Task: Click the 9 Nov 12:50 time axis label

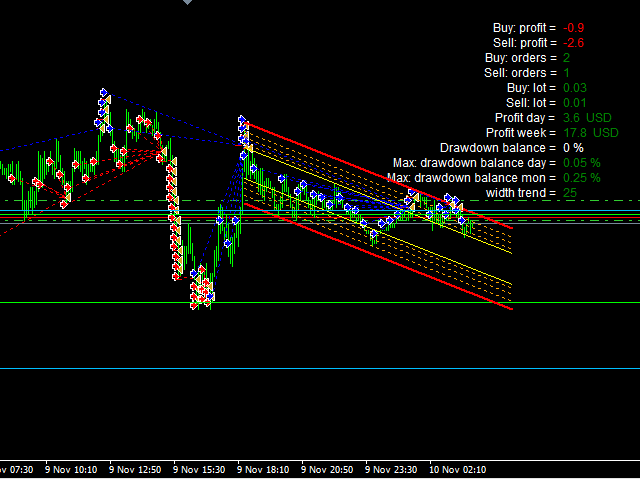Action: click(x=135, y=470)
